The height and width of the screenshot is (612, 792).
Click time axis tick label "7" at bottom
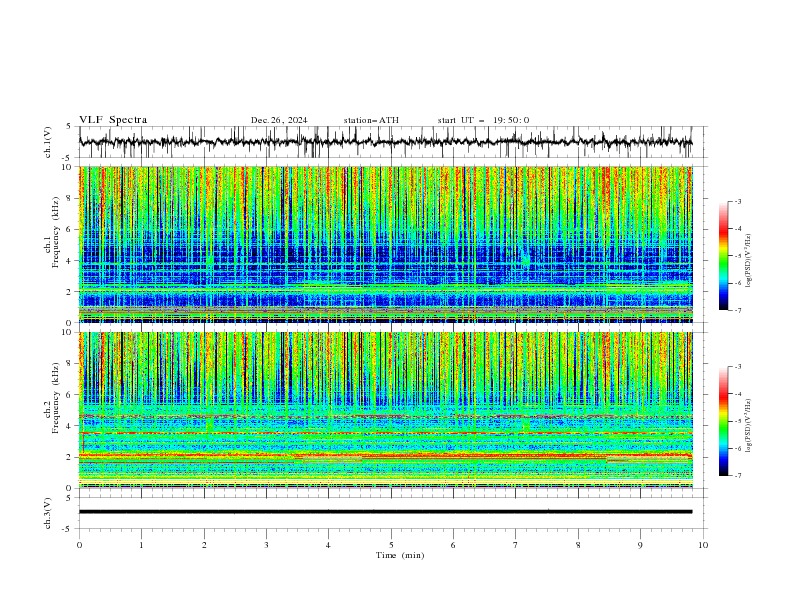pos(516,545)
